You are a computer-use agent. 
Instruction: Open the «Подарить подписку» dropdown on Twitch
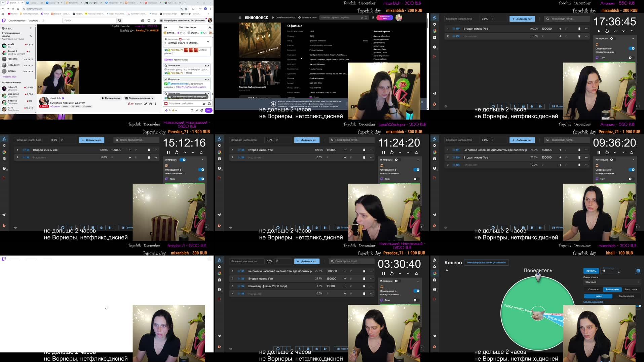point(140,98)
